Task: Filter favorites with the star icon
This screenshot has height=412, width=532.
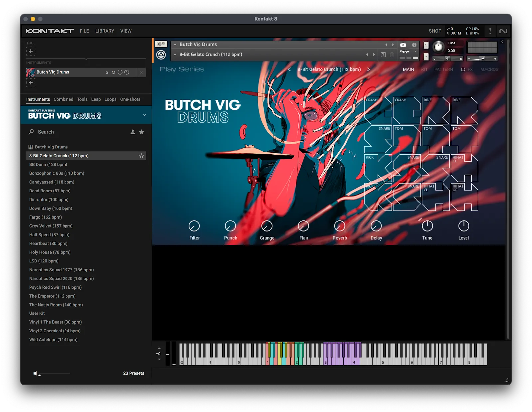Action: tap(141, 132)
